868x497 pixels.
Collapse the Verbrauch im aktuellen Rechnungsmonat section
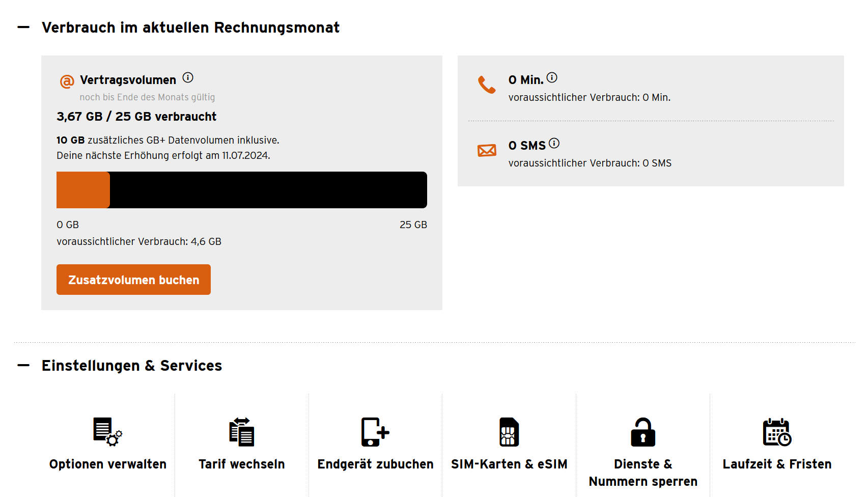click(x=23, y=27)
